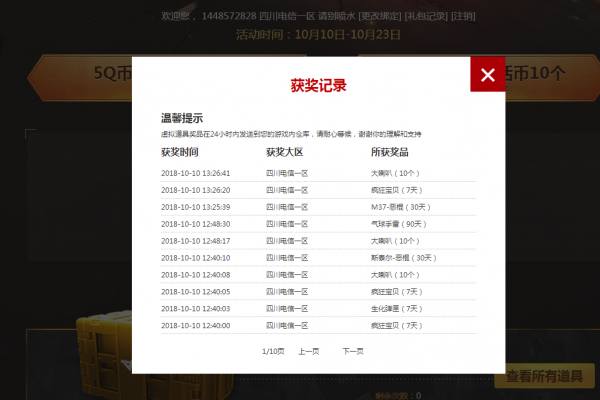This screenshot has width=600, height=400.
Task: Click the 生化弹匣（7天）prize entry
Action: pos(396,309)
